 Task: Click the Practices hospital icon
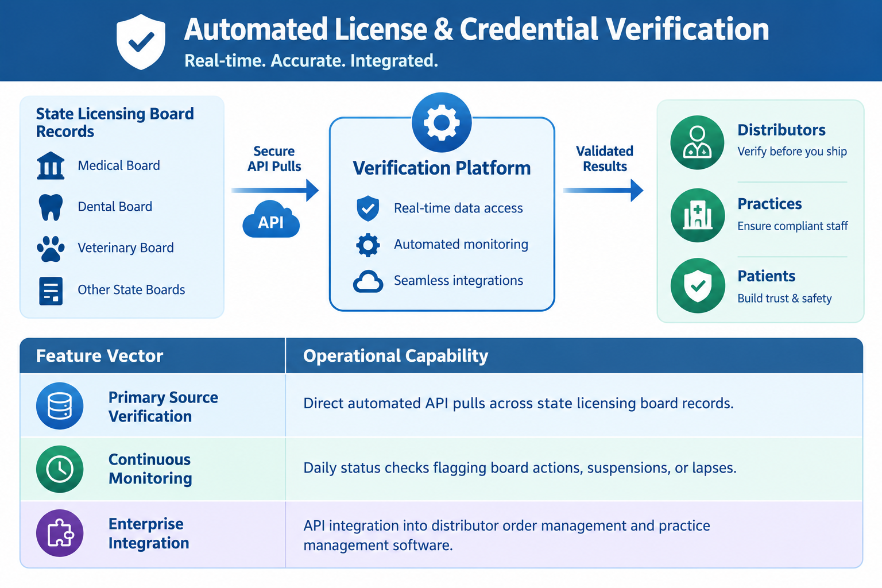[x=697, y=215]
